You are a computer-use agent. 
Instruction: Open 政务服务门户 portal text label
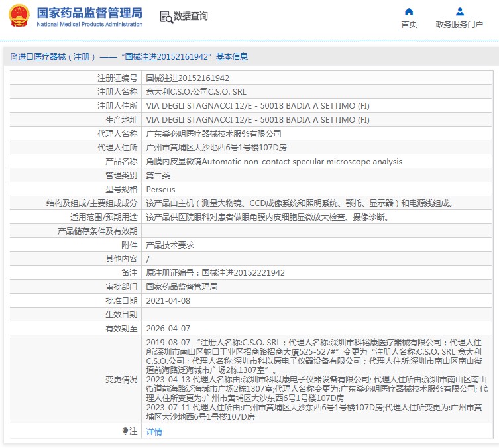459,25
